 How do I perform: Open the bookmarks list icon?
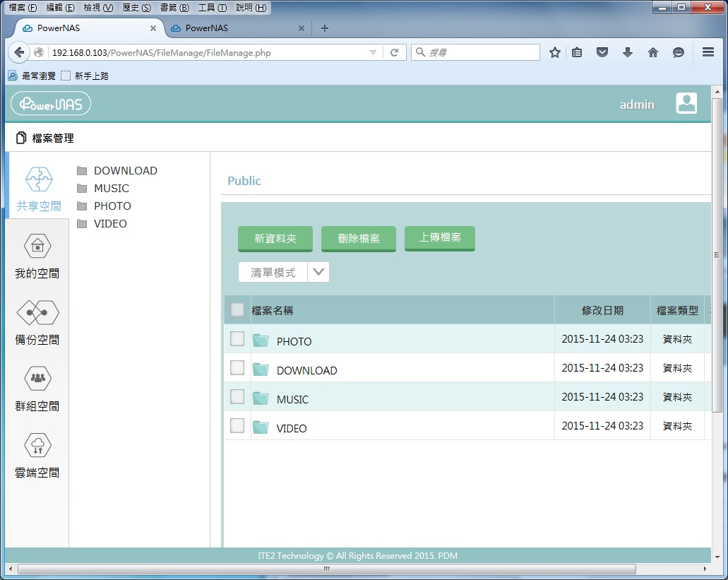click(x=577, y=52)
